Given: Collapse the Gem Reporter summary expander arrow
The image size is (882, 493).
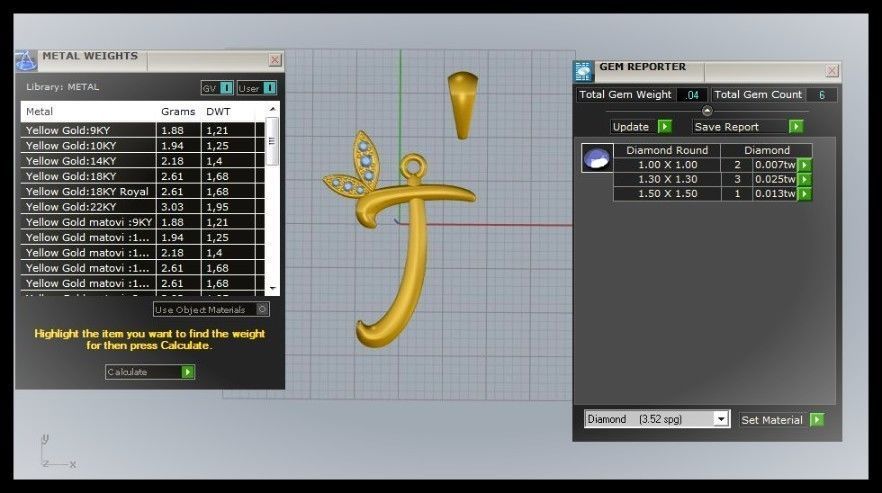Looking at the screenshot, I should click(x=707, y=111).
